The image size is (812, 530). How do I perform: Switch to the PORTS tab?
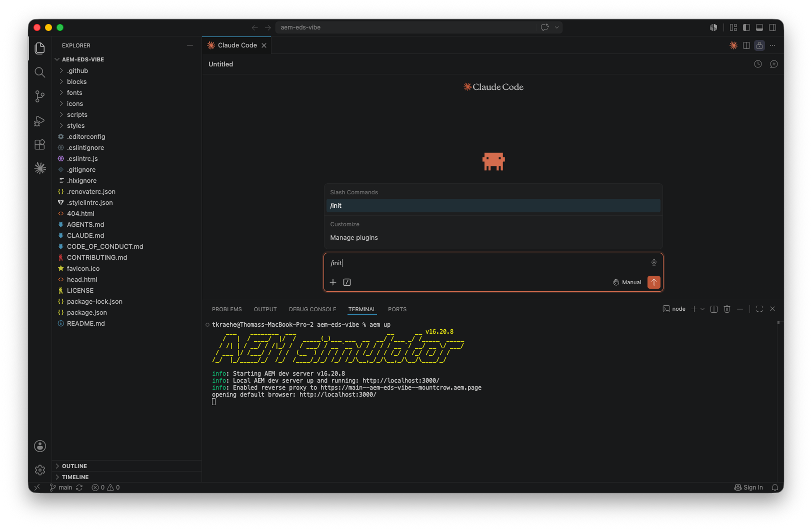[397, 309]
